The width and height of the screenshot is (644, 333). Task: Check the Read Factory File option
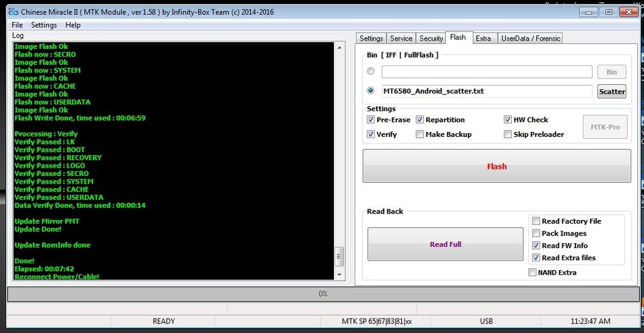[x=536, y=221]
